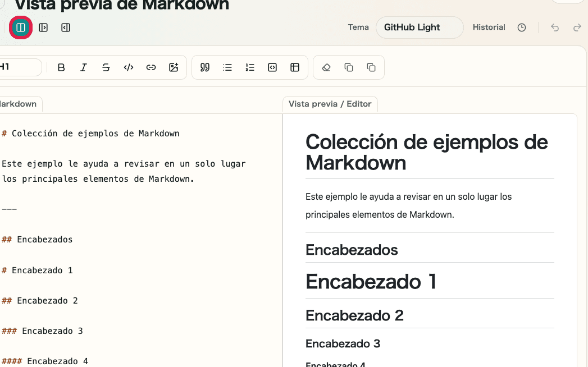The image size is (588, 367).
Task: Insert a hyperlink
Action: 151,67
